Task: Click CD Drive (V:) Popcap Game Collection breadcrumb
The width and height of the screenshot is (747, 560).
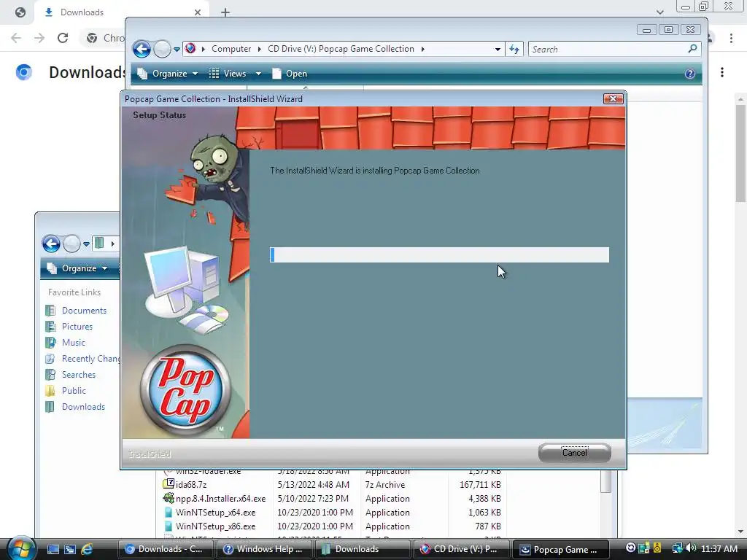Action: click(341, 49)
